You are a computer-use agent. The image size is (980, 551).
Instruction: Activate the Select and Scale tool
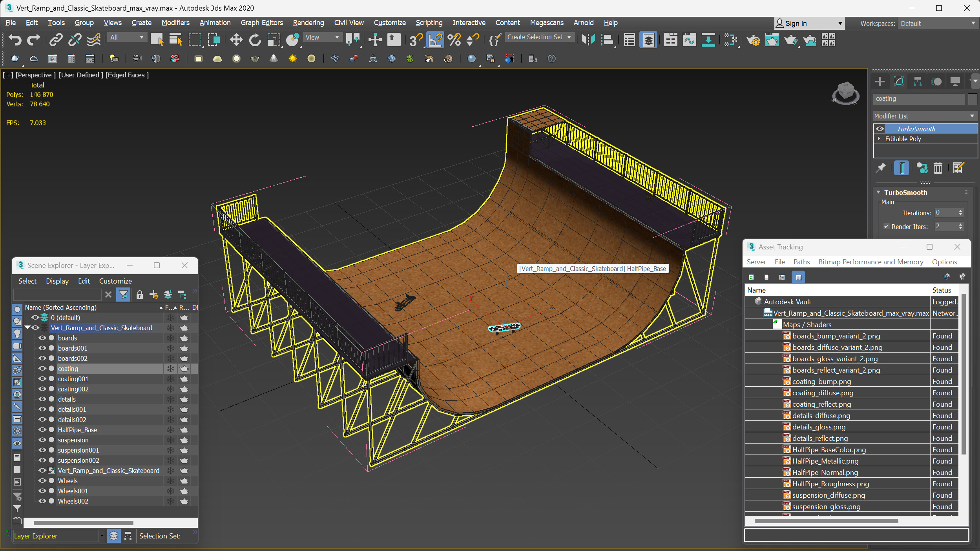(274, 40)
